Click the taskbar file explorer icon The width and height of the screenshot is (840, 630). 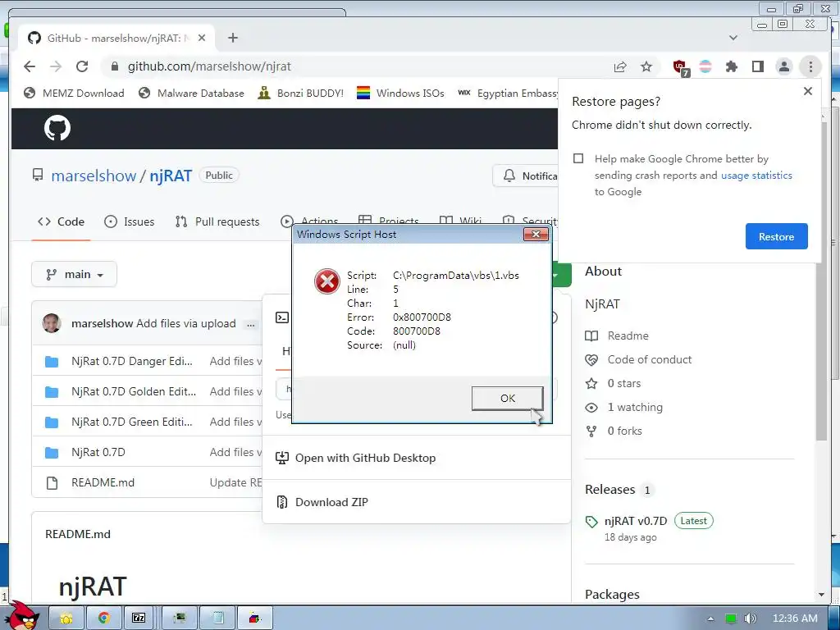pyautogui.click(x=66, y=618)
